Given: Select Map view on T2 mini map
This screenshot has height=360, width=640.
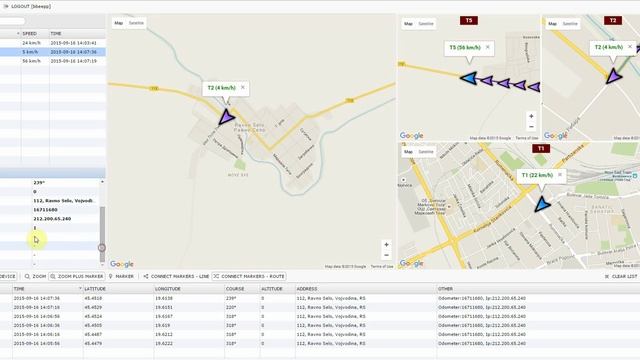Looking at the screenshot, I should 552,24.
